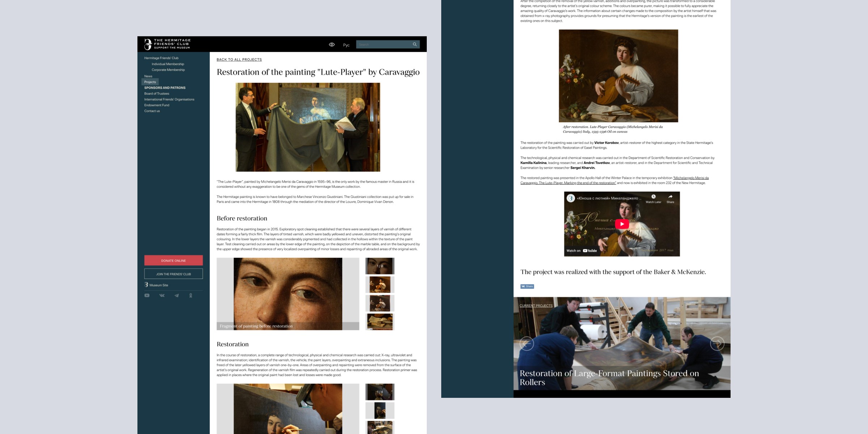This screenshot has width=868, height=434.
Task: Play the embedded YouTube video
Action: point(622,224)
